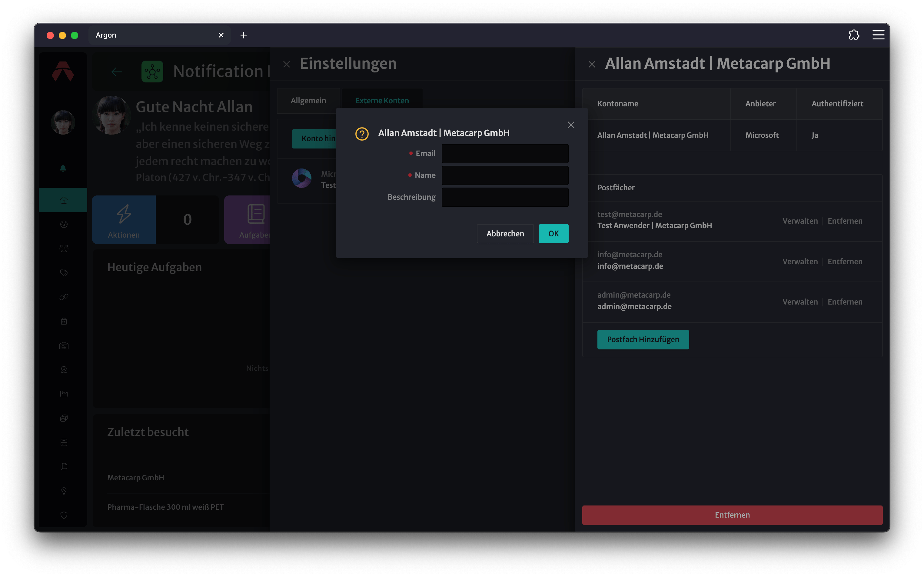Open the shield icon in the sidebar

point(64,515)
